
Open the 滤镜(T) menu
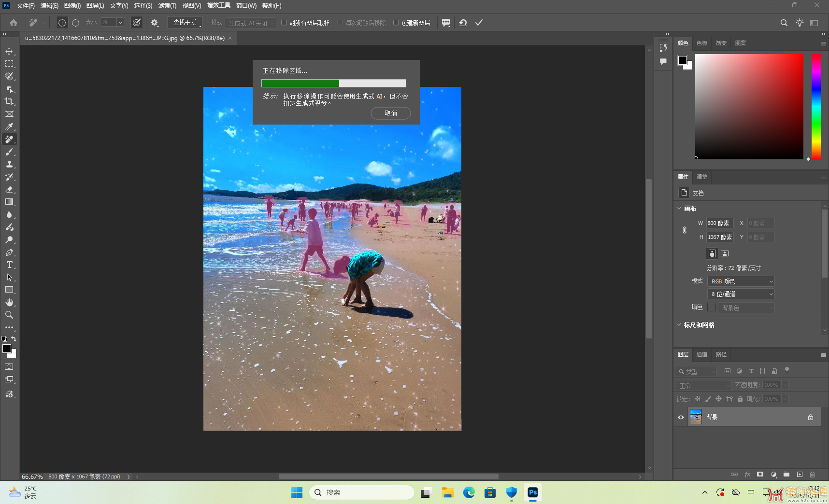(x=167, y=6)
